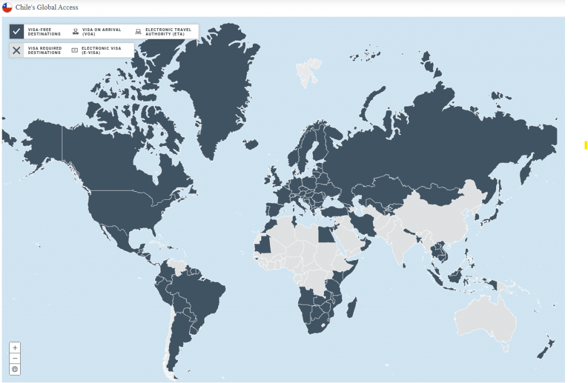Image resolution: width=588 pixels, height=383 pixels.
Task: Select the 'Visa-Free Destinations' legend label
Action: click(44, 32)
